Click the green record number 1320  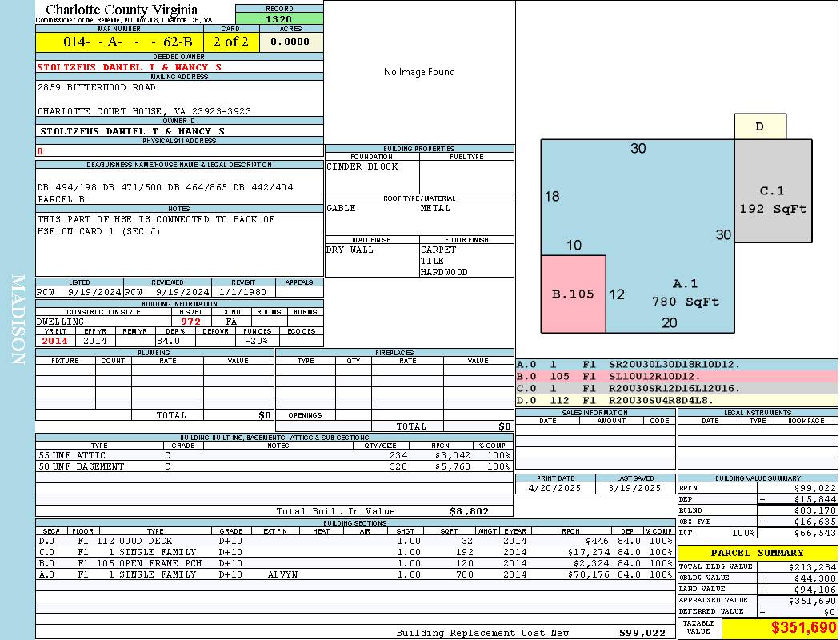pyautogui.click(x=279, y=19)
